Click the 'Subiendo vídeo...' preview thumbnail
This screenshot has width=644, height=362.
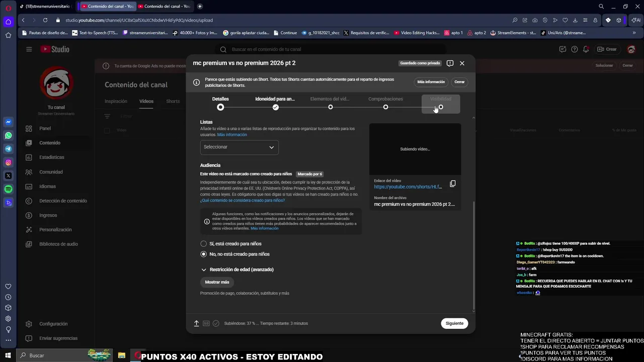pyautogui.click(x=415, y=149)
